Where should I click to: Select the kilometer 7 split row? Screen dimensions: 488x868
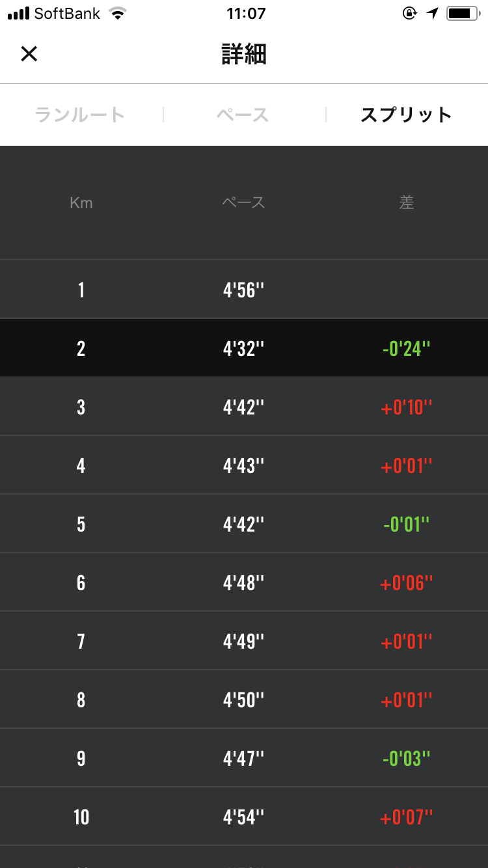click(244, 642)
